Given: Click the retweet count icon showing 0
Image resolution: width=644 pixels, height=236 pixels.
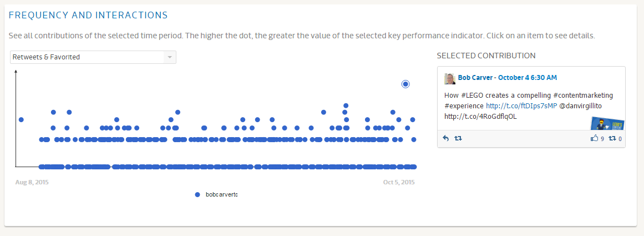Looking at the screenshot, I should pos(612,139).
